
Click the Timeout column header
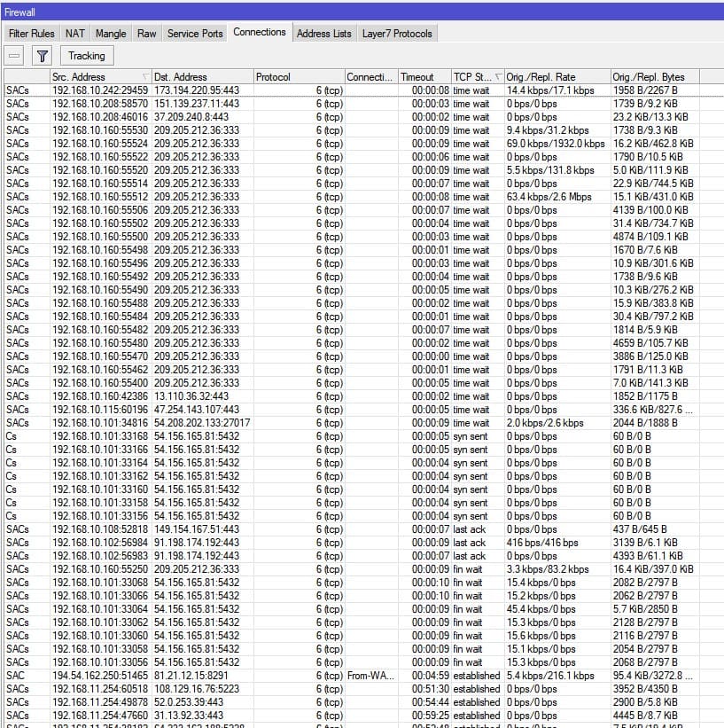(x=424, y=77)
